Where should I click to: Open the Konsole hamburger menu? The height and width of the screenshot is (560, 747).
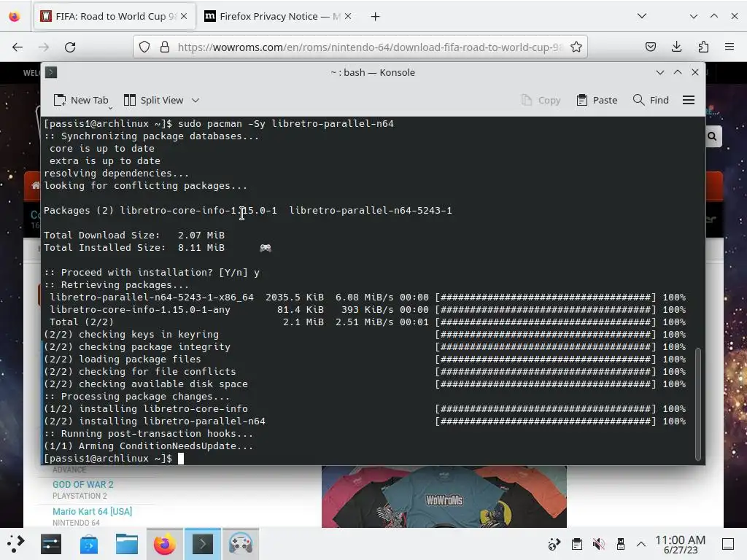(x=689, y=100)
